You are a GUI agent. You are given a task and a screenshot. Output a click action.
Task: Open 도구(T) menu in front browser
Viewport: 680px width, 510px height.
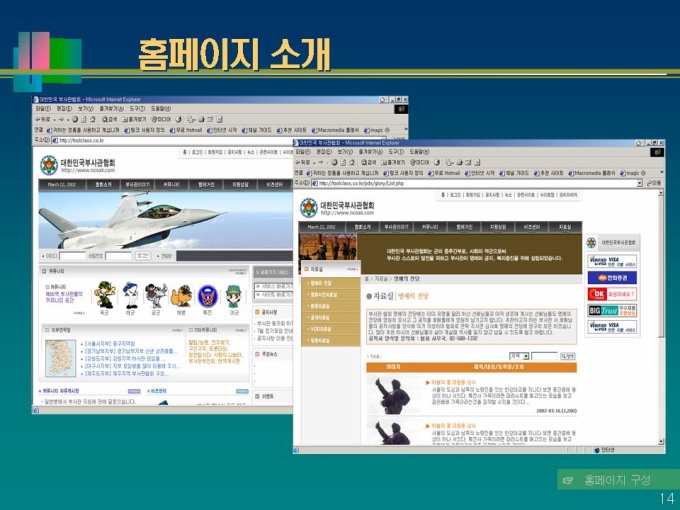[396, 152]
